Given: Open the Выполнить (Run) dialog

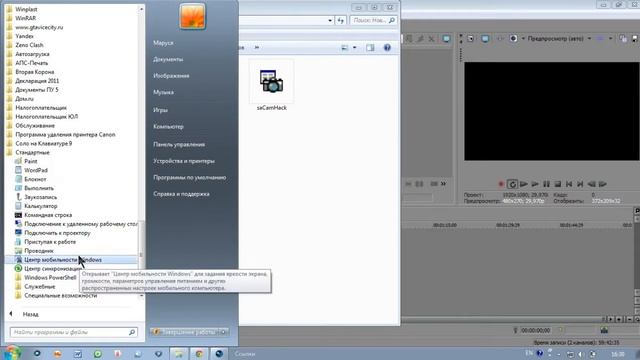Looking at the screenshot, I should click(39, 188).
